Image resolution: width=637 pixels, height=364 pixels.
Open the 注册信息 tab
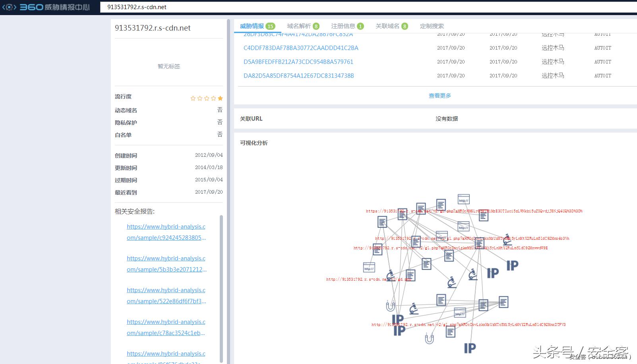(343, 26)
